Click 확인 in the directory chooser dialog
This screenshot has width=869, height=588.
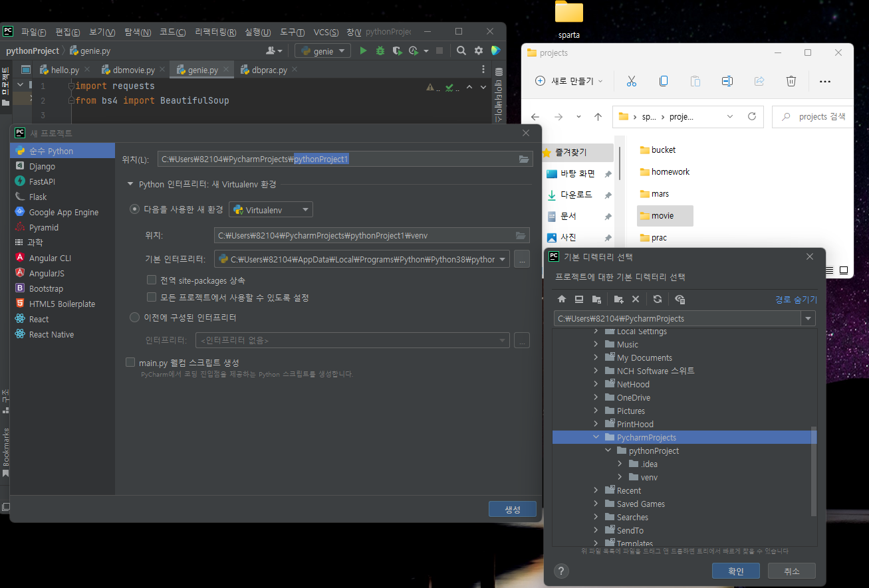tap(735, 571)
